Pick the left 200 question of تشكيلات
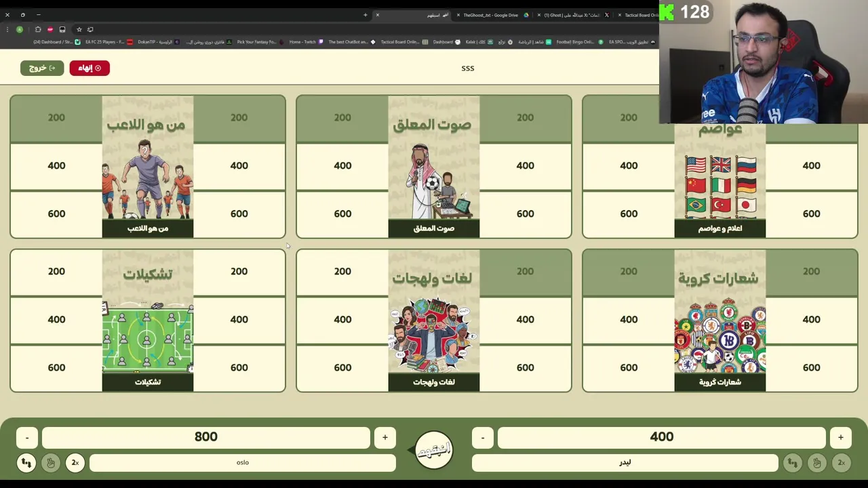Viewport: 868px width, 488px height. [56, 272]
